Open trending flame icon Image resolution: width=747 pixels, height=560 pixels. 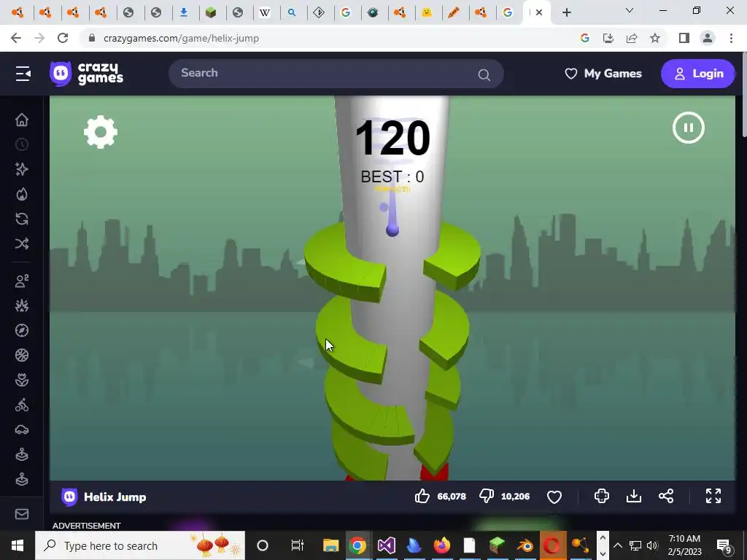pyautogui.click(x=22, y=194)
